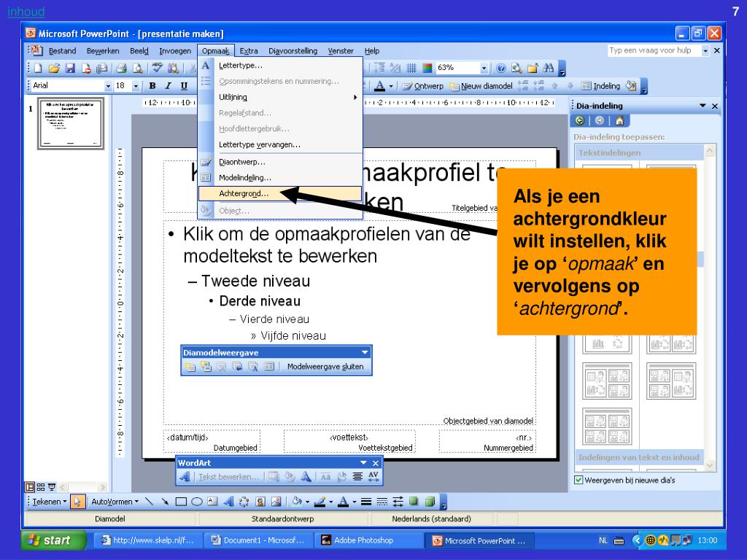
Task: Switch to Slide Sorter view button
Action: click(x=41, y=487)
